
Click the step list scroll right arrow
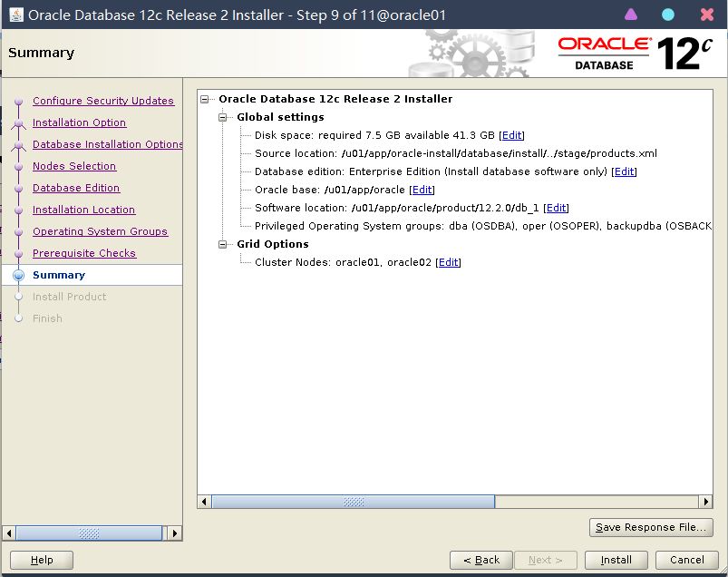[175, 533]
